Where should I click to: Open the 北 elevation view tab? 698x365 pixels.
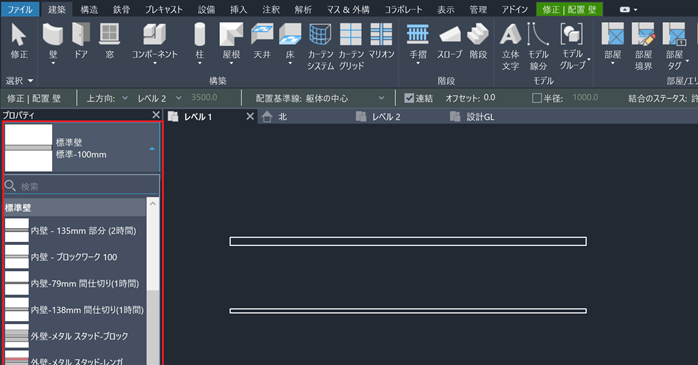pyautogui.click(x=283, y=117)
